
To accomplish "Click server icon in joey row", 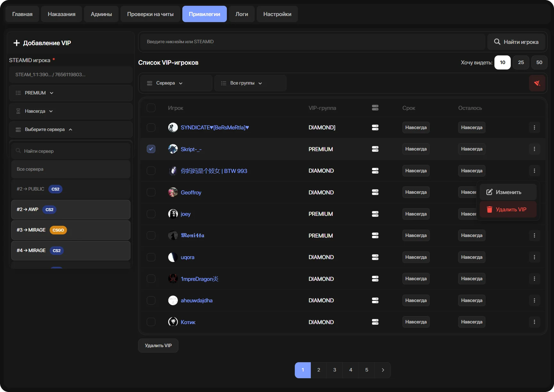I will [375, 214].
